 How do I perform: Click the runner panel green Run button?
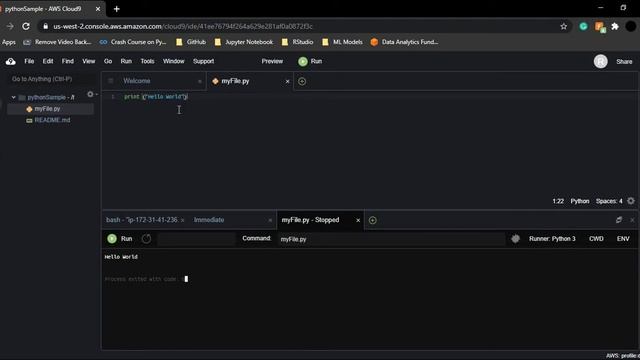pyautogui.click(x=120, y=238)
